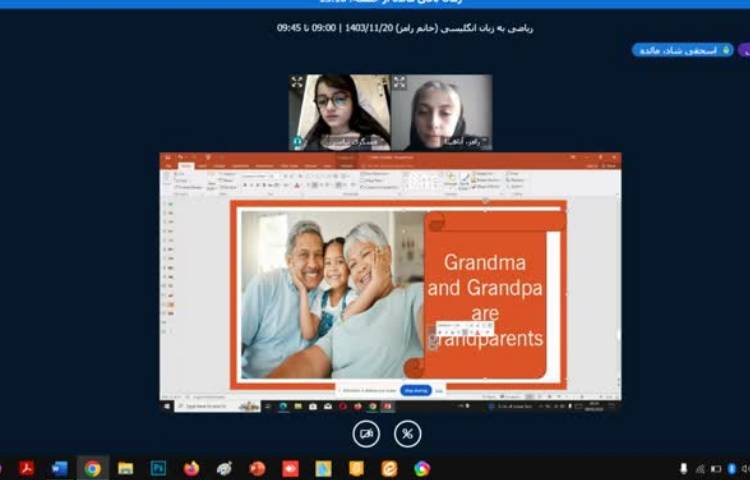
Task: Click the blue Stop sharing button
Action: pos(416,390)
